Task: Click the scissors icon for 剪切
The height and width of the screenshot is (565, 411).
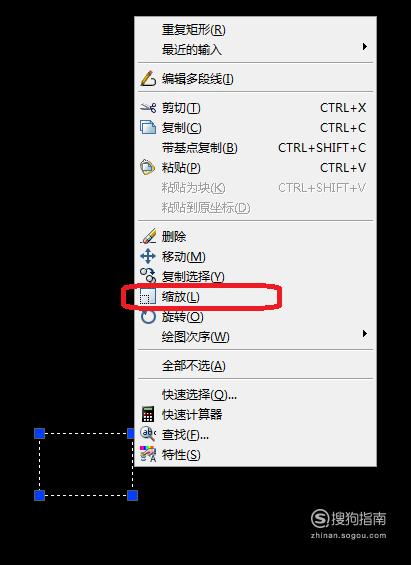Action: tap(148, 107)
